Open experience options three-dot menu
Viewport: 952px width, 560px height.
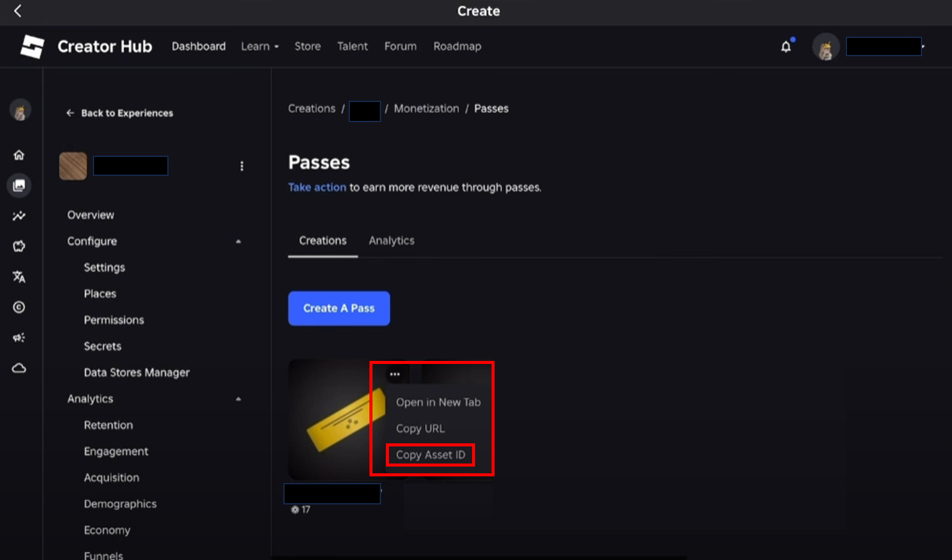pyautogui.click(x=242, y=166)
